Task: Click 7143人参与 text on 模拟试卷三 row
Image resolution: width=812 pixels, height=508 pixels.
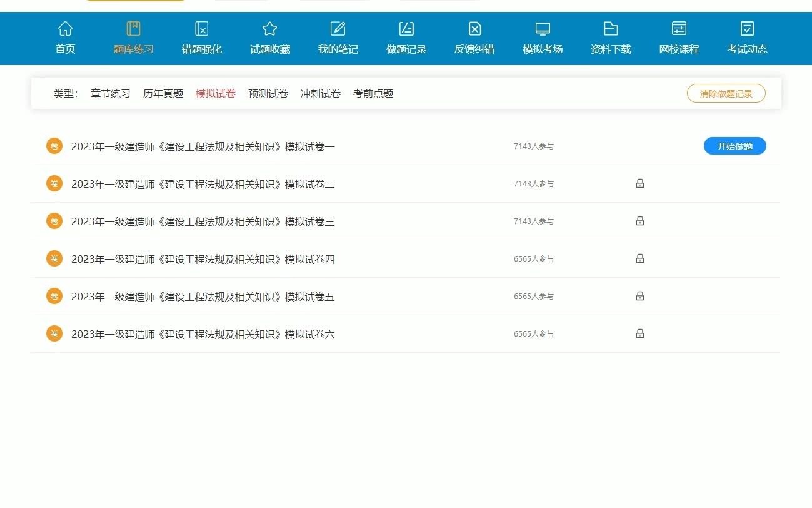Action: tap(534, 221)
